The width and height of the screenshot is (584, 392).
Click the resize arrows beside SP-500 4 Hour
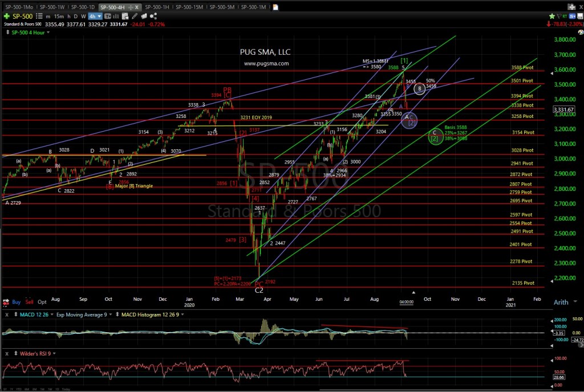pos(7,32)
